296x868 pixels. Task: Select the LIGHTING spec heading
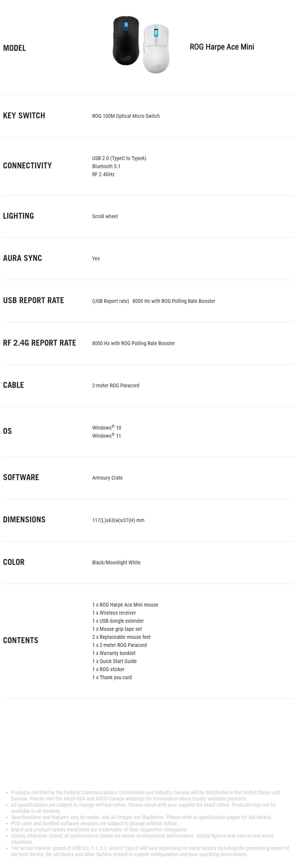pos(18,216)
